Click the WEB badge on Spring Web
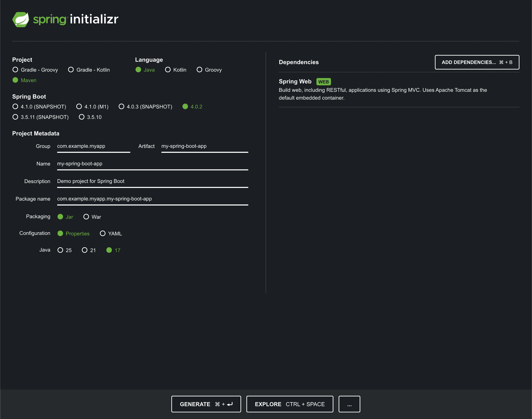The height and width of the screenshot is (419, 532). click(323, 82)
